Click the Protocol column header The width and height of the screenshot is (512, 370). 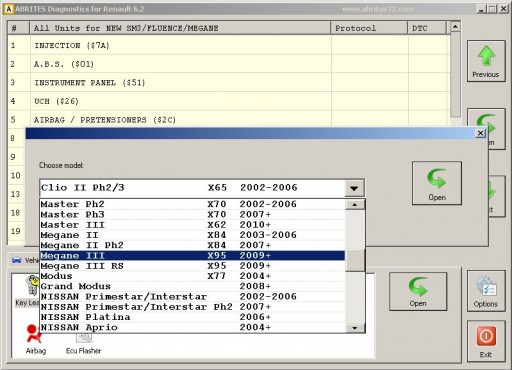(x=369, y=28)
